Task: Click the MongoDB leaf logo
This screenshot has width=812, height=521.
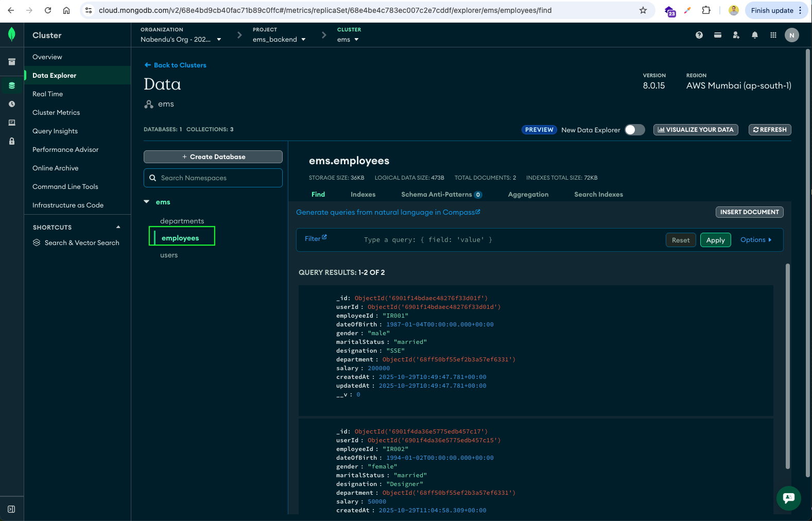Action: click(x=12, y=34)
